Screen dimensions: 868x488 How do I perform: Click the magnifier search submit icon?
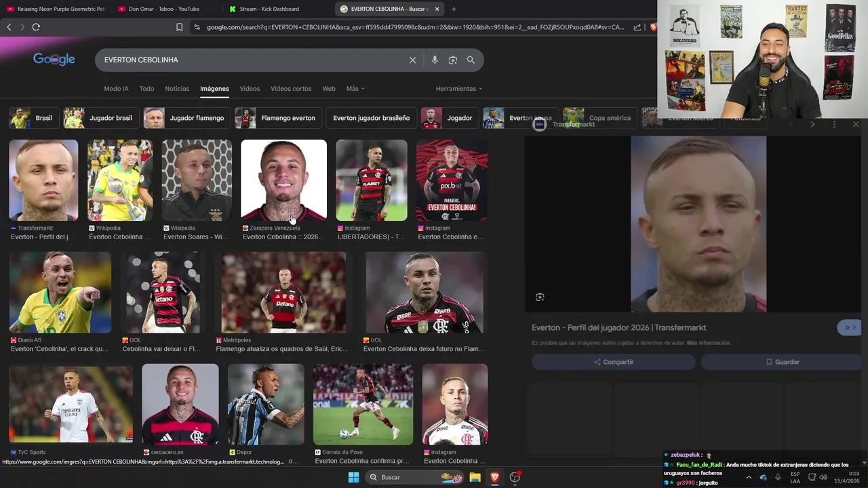(x=471, y=60)
